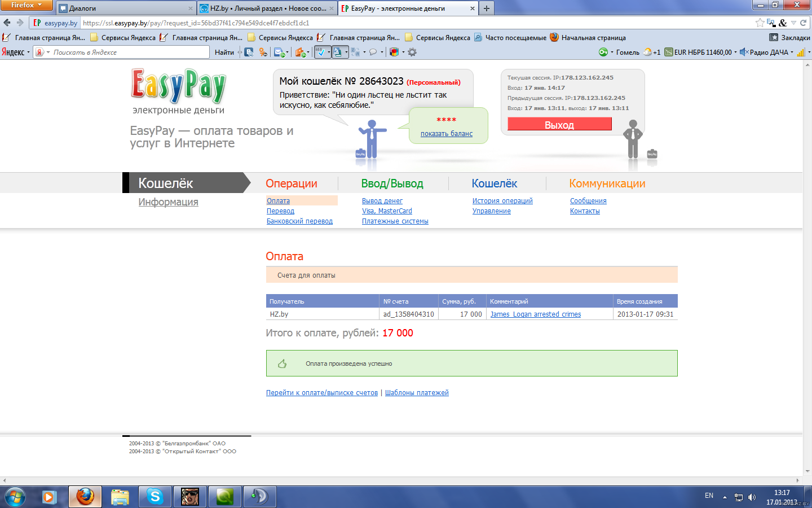Reload the page with the refresh icon
This screenshot has width=812, height=508.
click(803, 23)
